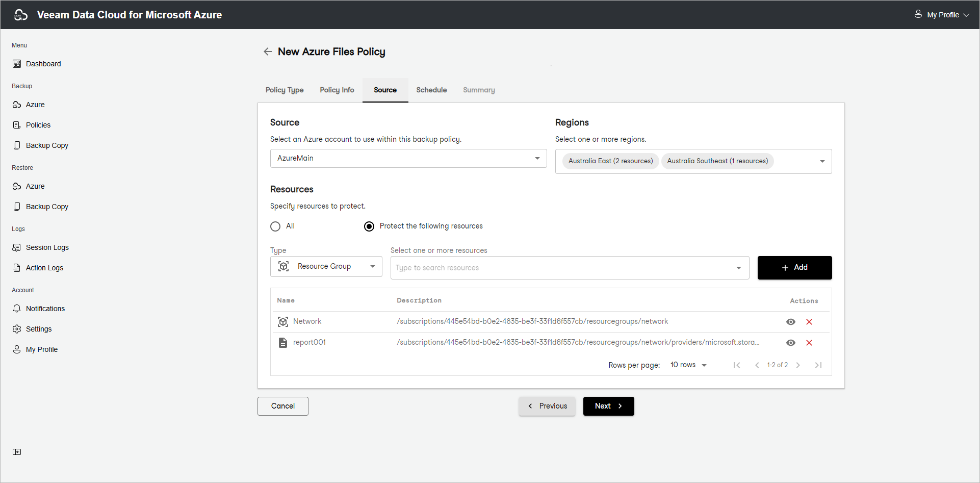Viewport: 980px width, 483px height.
Task: Open Notifications in the sidebar
Action: pyautogui.click(x=39, y=309)
